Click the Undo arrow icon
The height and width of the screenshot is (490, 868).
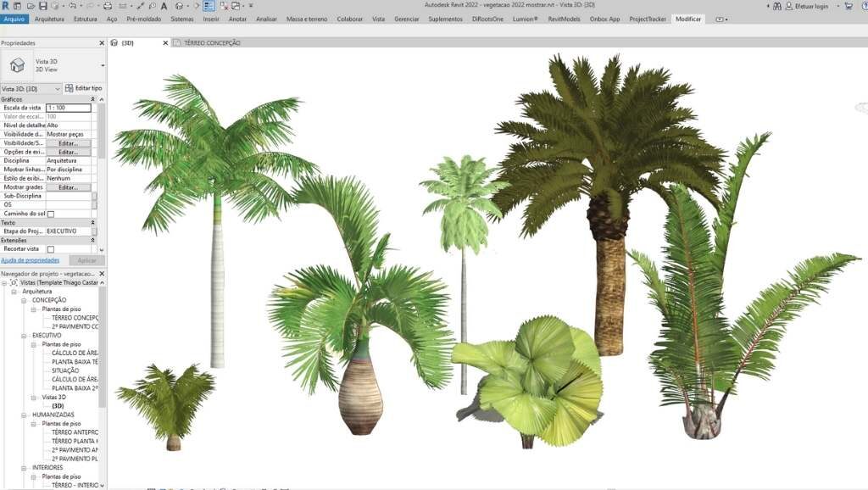click(x=70, y=6)
